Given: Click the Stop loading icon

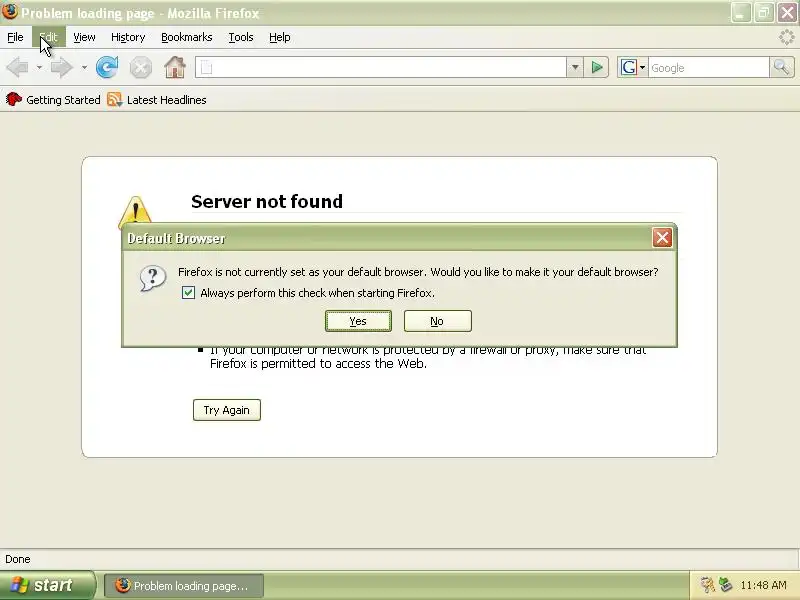Looking at the screenshot, I should pyautogui.click(x=140, y=68).
